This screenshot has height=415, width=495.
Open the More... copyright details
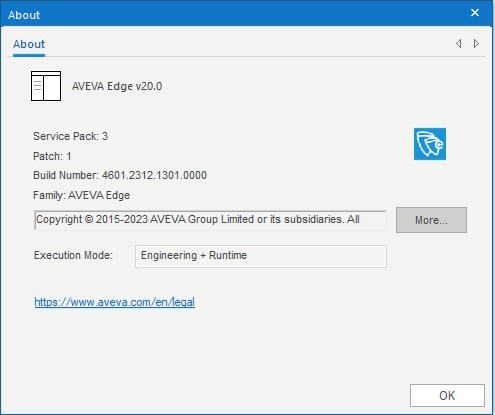pyautogui.click(x=431, y=220)
